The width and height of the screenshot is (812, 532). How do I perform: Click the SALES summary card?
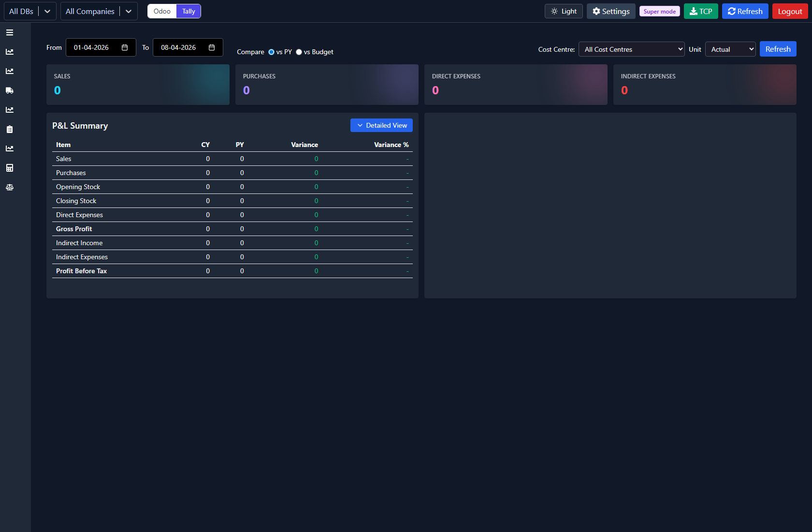pos(138,85)
